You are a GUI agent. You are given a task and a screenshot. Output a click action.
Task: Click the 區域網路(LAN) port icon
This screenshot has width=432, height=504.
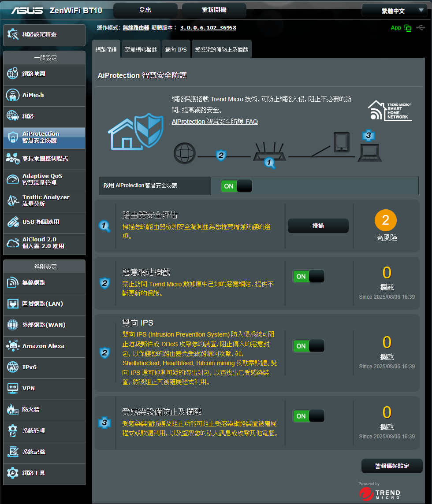pos(13,304)
